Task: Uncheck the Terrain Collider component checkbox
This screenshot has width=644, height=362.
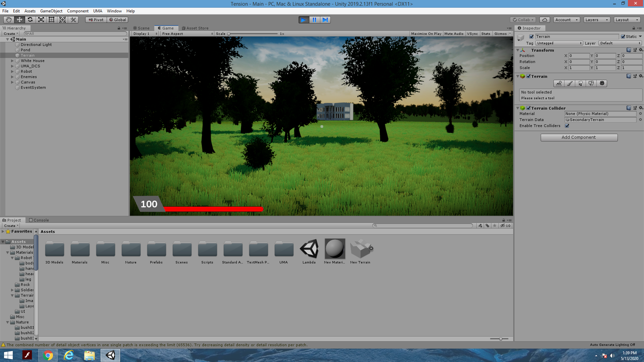Action: [529, 108]
